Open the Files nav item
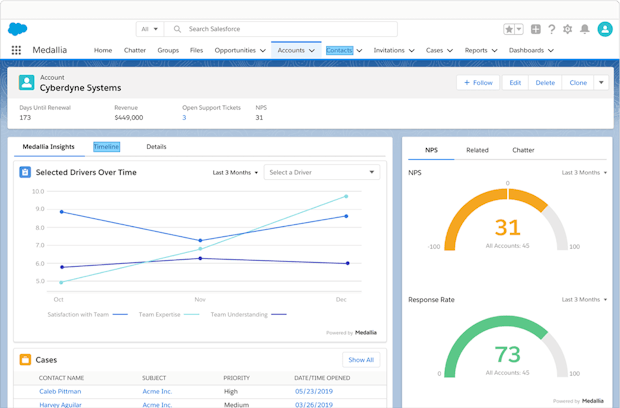The image size is (620, 408). click(196, 50)
